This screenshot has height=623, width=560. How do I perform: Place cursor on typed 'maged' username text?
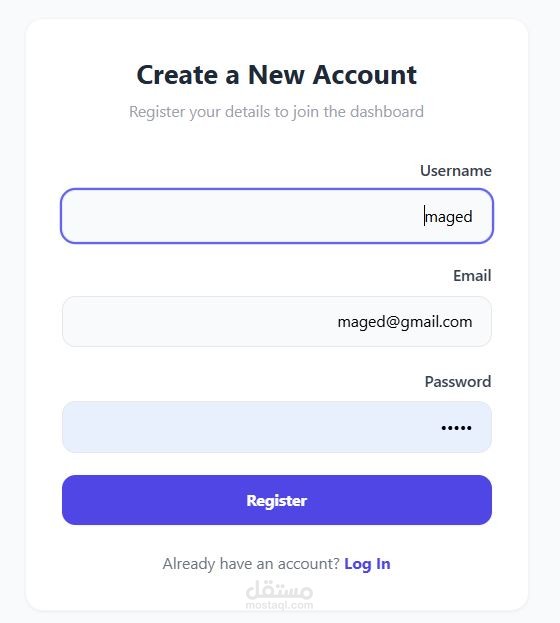coord(449,217)
